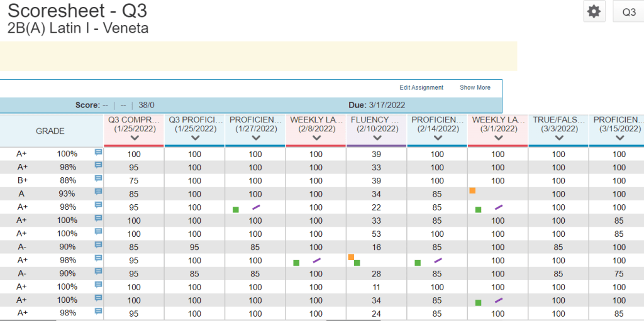644x321 pixels.
Task: Expand WEEKLY LA 2/8/2022 column chevron
Action: click(x=316, y=138)
